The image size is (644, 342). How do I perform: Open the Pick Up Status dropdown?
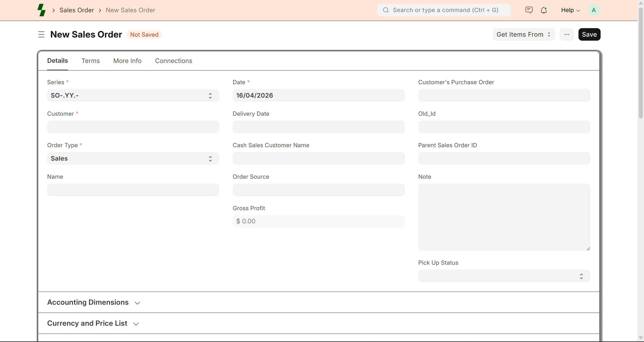click(504, 276)
